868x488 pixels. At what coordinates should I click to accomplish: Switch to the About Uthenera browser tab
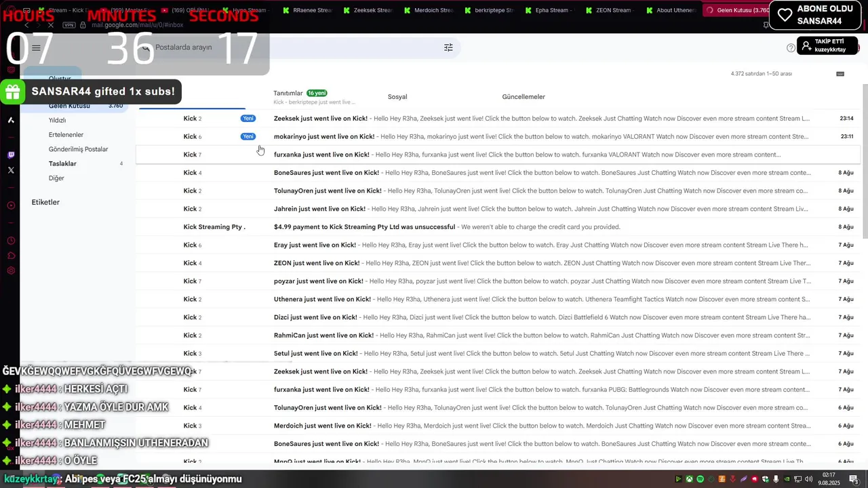671,10
